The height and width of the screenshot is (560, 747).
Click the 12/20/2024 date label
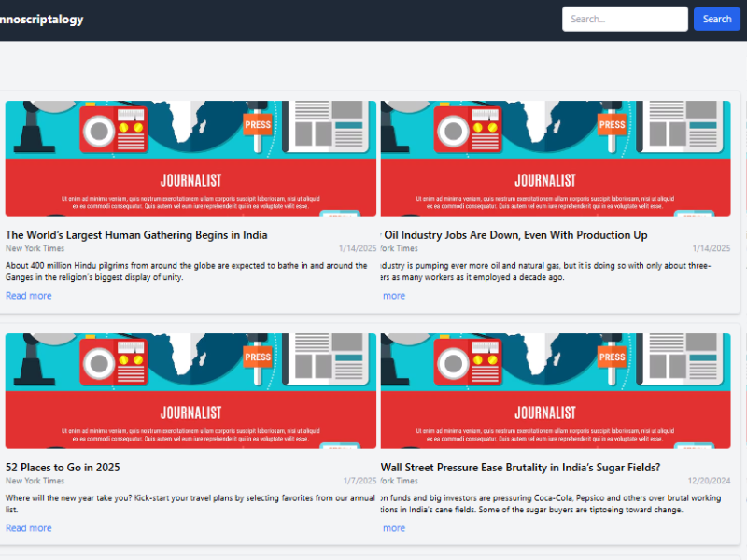point(709,482)
